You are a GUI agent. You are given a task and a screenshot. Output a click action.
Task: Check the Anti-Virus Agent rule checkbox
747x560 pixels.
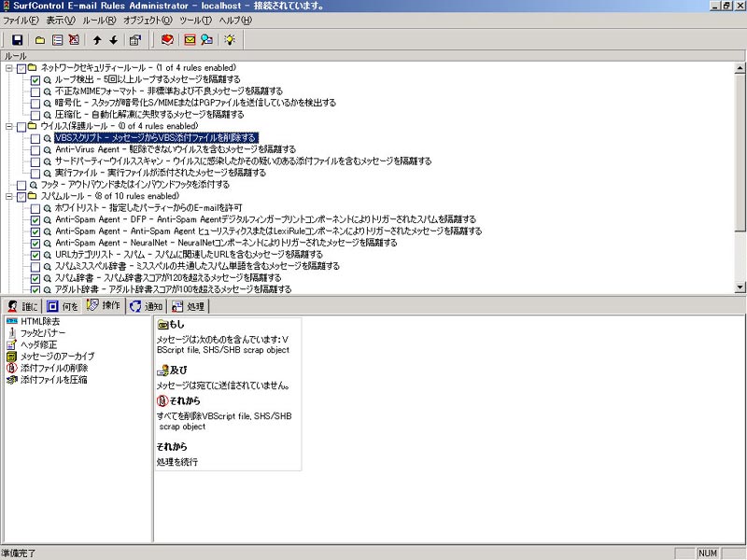click(x=35, y=150)
